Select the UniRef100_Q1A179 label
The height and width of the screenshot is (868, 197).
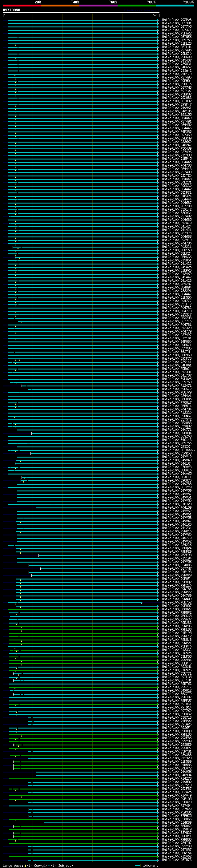click(177, 74)
